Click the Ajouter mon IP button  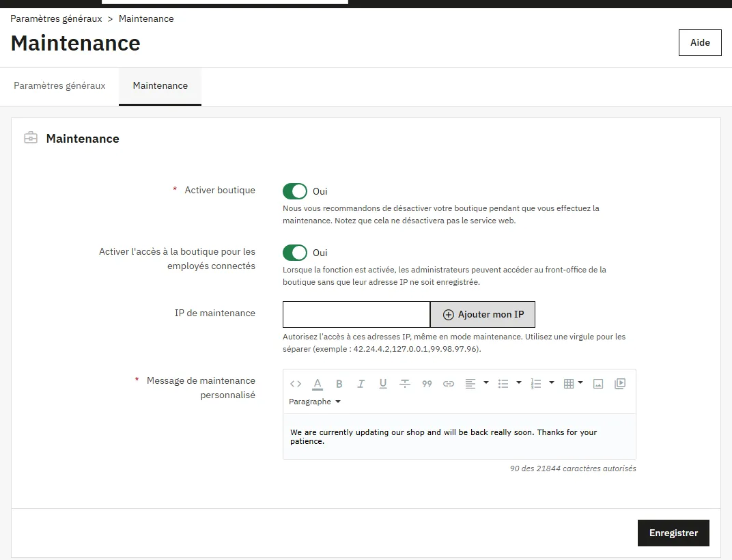click(x=483, y=314)
